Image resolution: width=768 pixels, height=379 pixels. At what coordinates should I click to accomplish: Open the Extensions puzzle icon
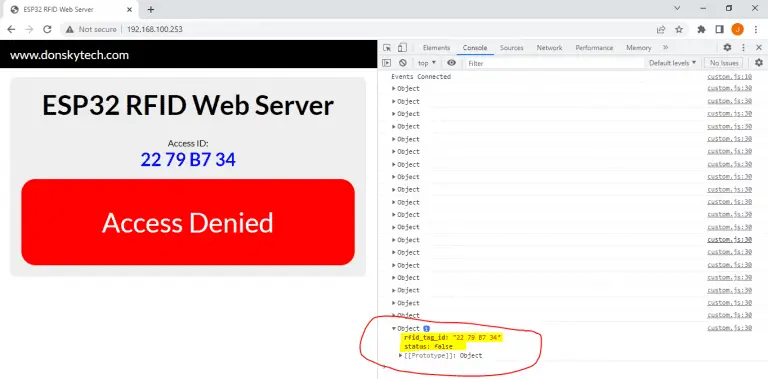pyautogui.click(x=701, y=29)
